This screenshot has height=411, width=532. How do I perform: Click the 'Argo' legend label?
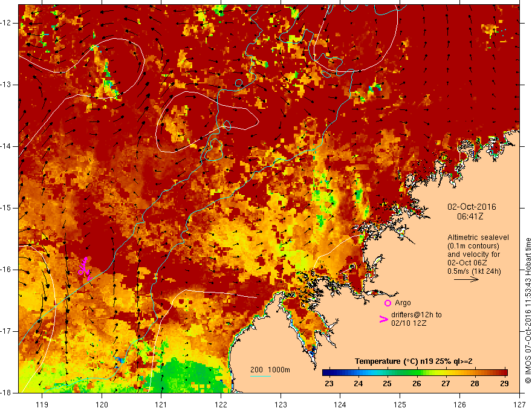pyautogui.click(x=403, y=303)
